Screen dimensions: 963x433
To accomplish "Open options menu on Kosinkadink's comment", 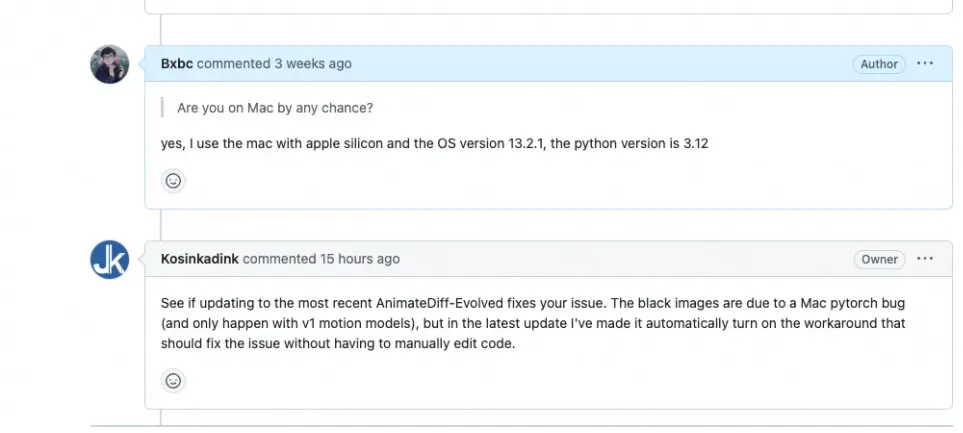I will click(925, 259).
